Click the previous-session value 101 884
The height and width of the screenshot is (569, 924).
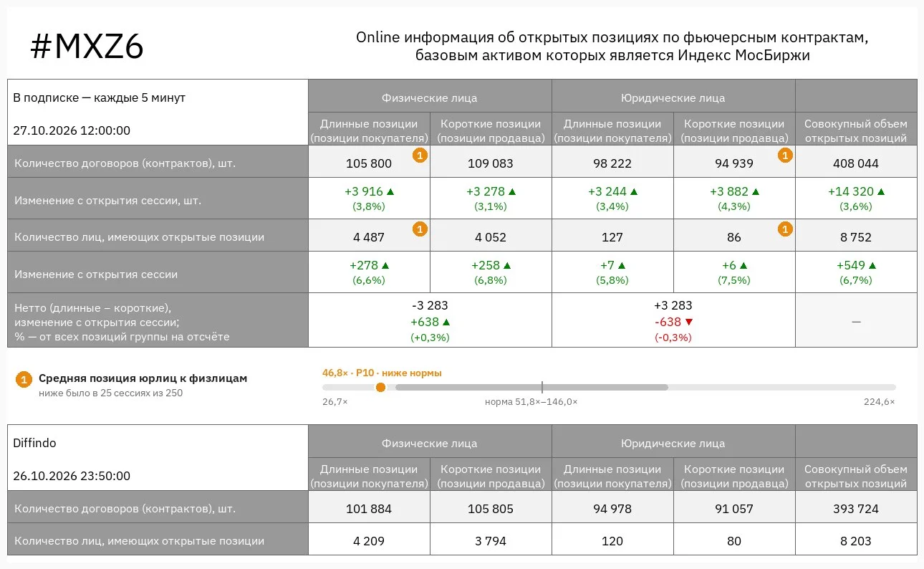tap(369, 509)
